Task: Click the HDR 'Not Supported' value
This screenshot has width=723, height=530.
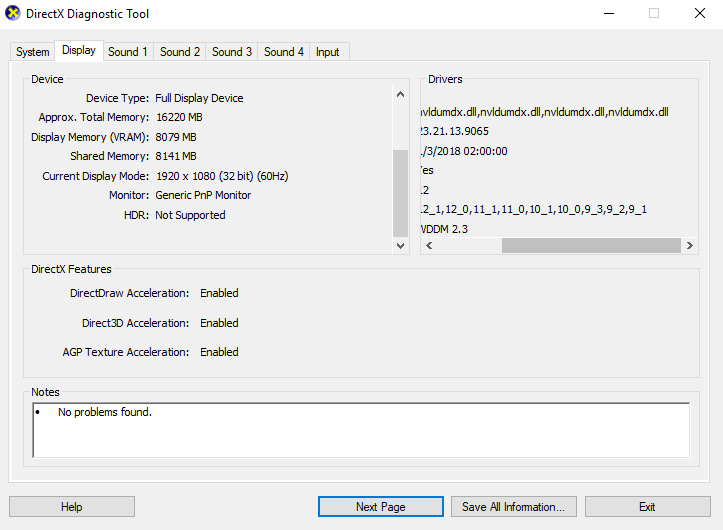Action: 190,215
